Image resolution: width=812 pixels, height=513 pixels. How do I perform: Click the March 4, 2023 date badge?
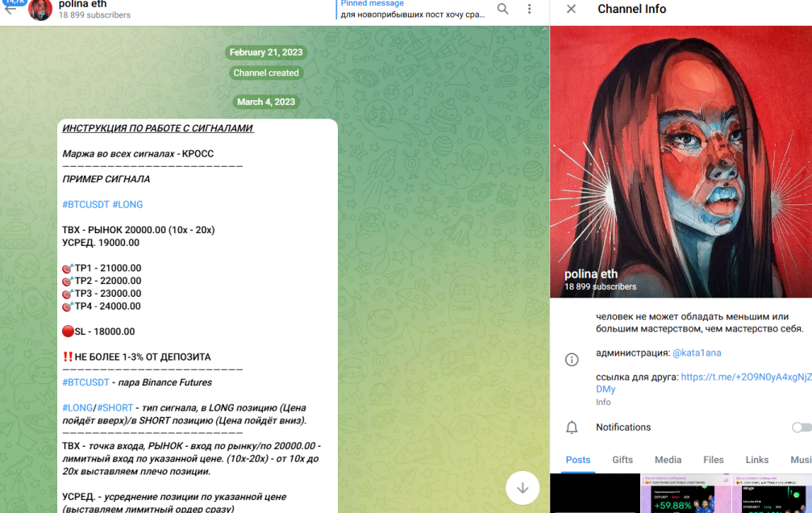pos(266,102)
